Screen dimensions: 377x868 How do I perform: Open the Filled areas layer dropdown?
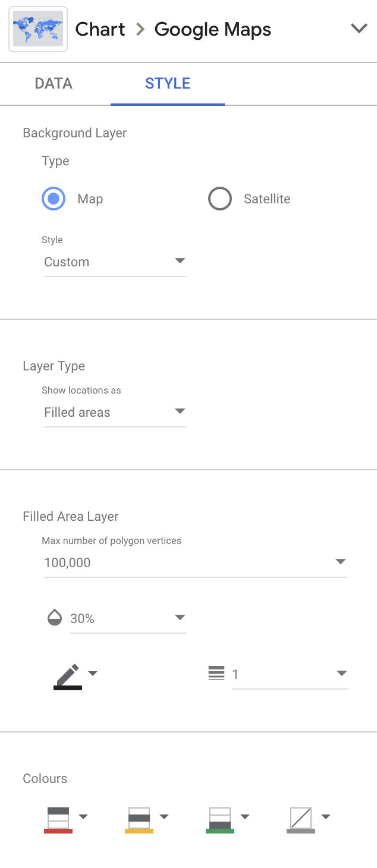click(115, 413)
